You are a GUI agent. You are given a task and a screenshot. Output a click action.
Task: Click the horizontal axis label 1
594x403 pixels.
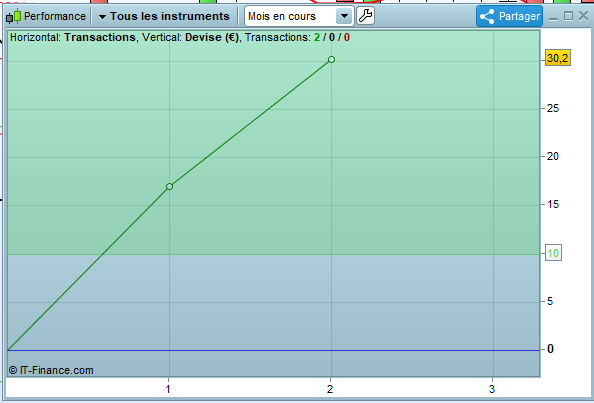tap(168, 389)
